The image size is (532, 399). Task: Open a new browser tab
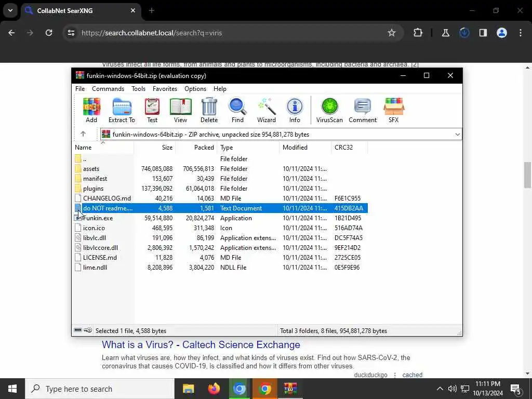[x=151, y=10]
